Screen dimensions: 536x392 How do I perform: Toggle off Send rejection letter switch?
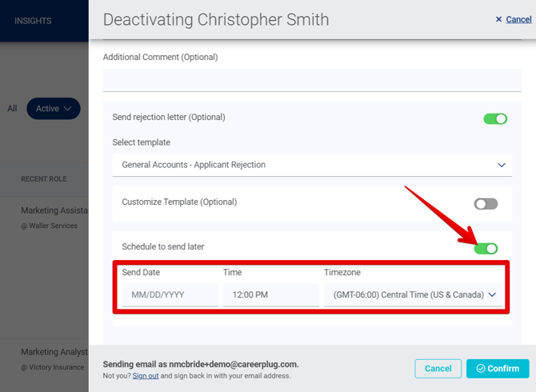click(x=495, y=119)
